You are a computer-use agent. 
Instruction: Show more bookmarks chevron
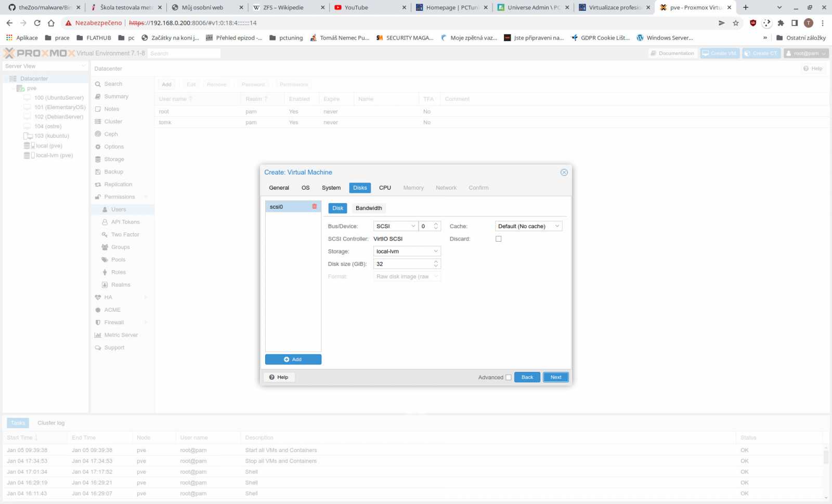point(765,37)
